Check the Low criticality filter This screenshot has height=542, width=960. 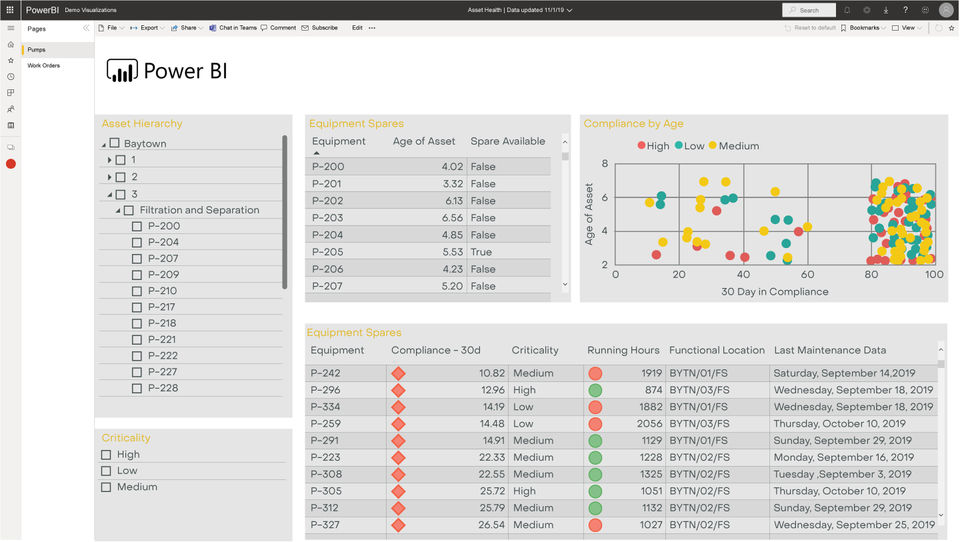106,471
